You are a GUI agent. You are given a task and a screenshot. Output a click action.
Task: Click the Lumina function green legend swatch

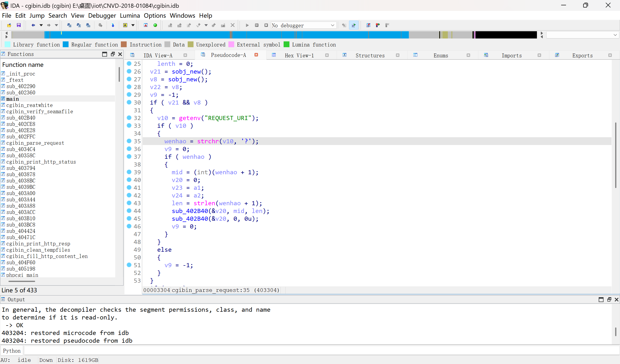tap(286, 44)
